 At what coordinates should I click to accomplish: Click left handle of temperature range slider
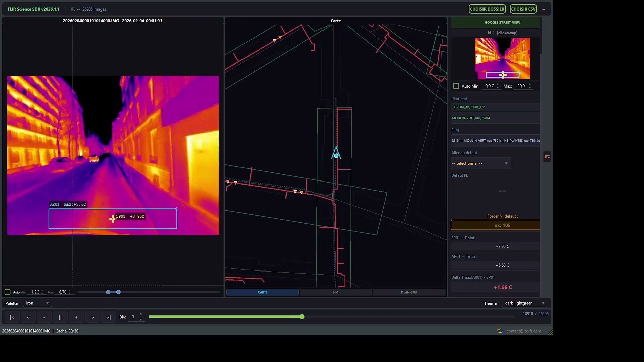108,292
